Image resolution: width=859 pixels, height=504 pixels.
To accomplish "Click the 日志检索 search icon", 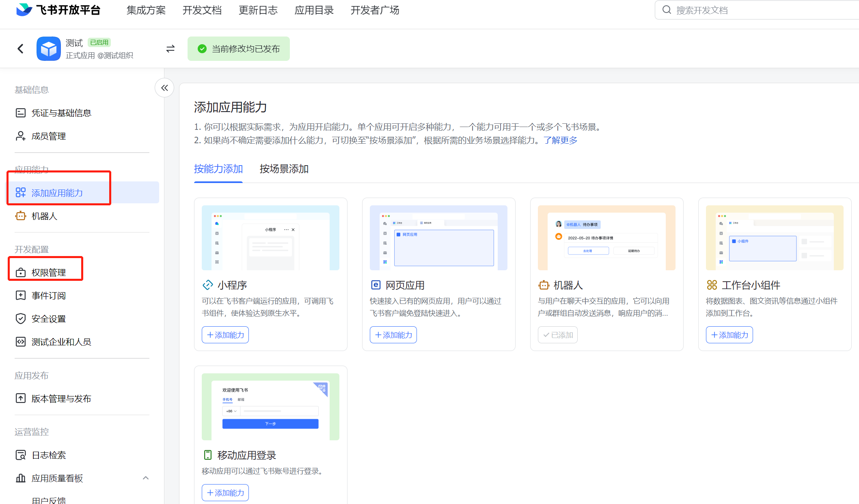I will point(20,455).
